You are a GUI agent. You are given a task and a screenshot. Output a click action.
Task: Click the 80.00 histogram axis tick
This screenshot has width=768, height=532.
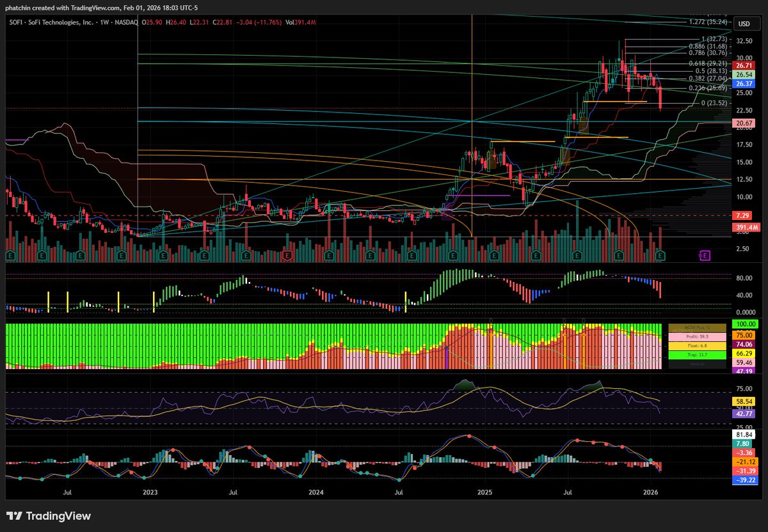click(x=744, y=279)
